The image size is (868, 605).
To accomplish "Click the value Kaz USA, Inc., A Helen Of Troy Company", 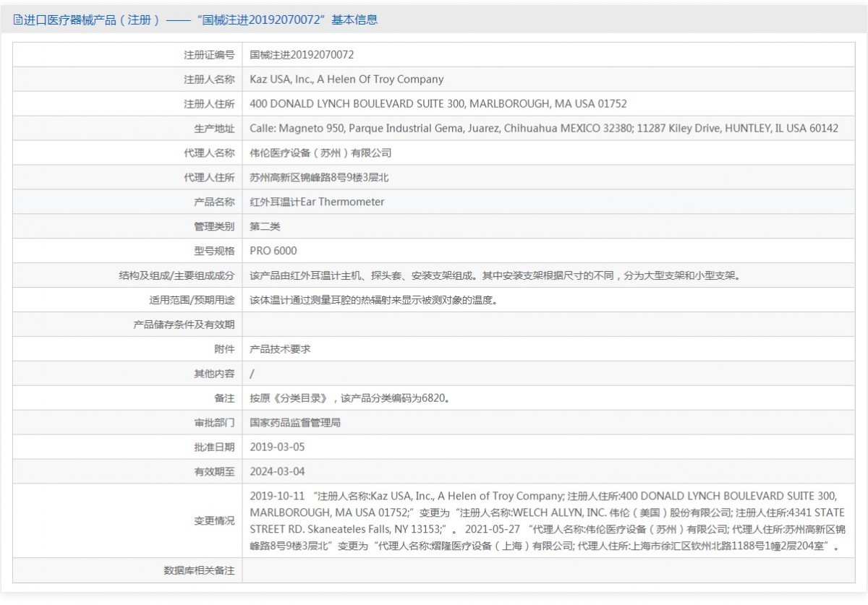I will tap(346, 80).
